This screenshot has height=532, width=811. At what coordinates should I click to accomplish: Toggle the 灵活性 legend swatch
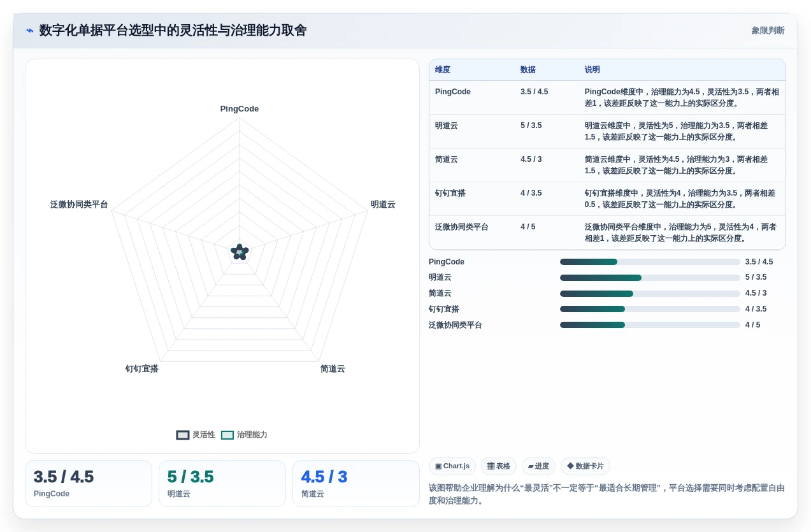[x=183, y=435]
